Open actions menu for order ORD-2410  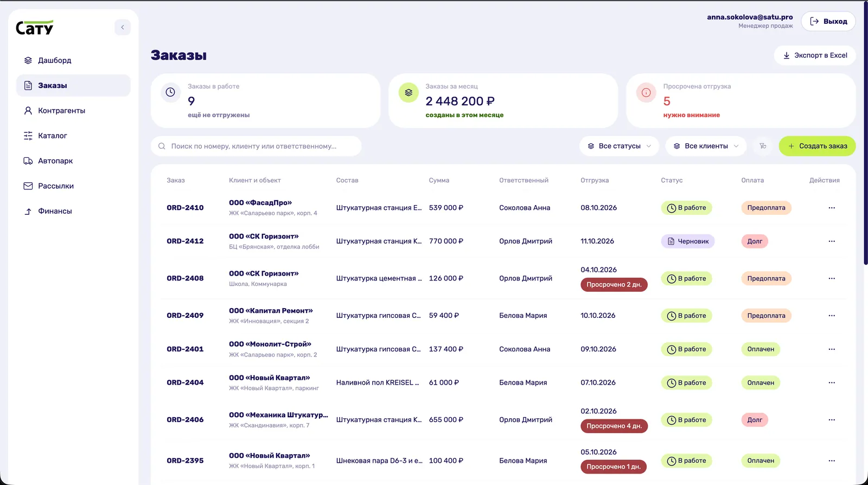click(x=832, y=208)
